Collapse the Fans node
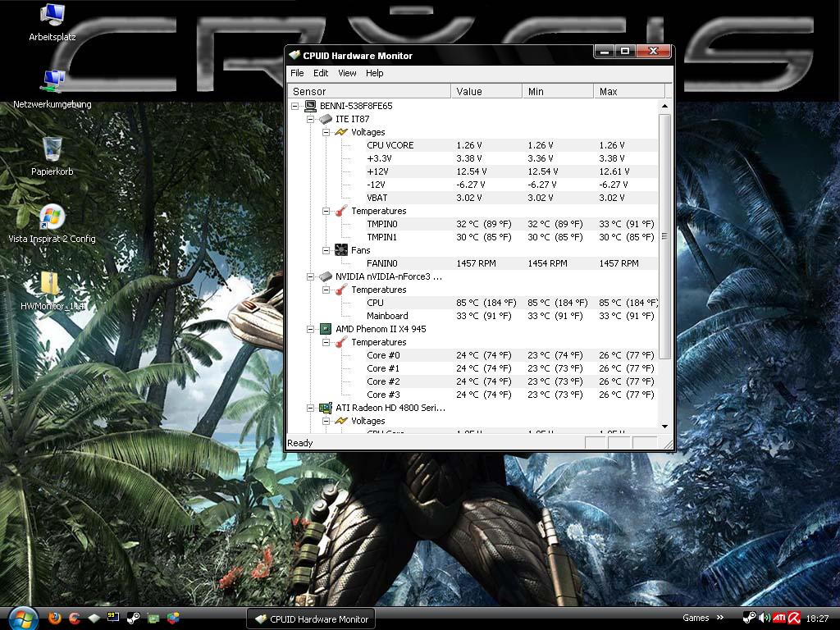 tap(326, 250)
